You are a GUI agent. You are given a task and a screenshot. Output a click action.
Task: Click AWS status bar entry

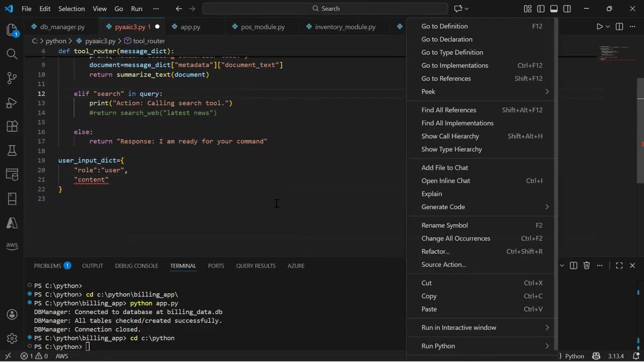coord(62,356)
